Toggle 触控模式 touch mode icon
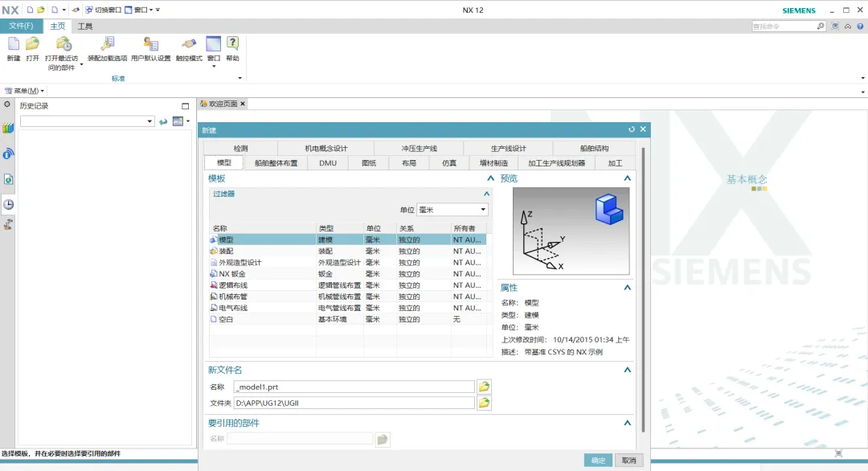Viewport: 868px width, 471px height. (189, 44)
